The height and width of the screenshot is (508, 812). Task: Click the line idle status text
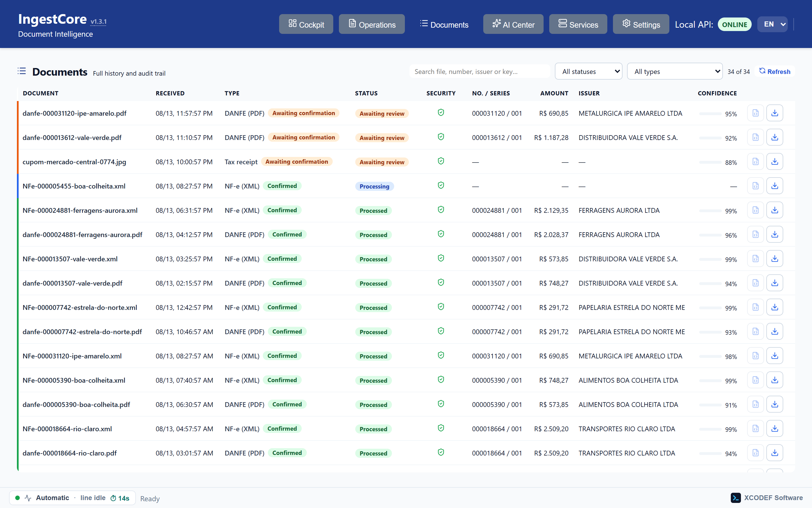(92, 498)
